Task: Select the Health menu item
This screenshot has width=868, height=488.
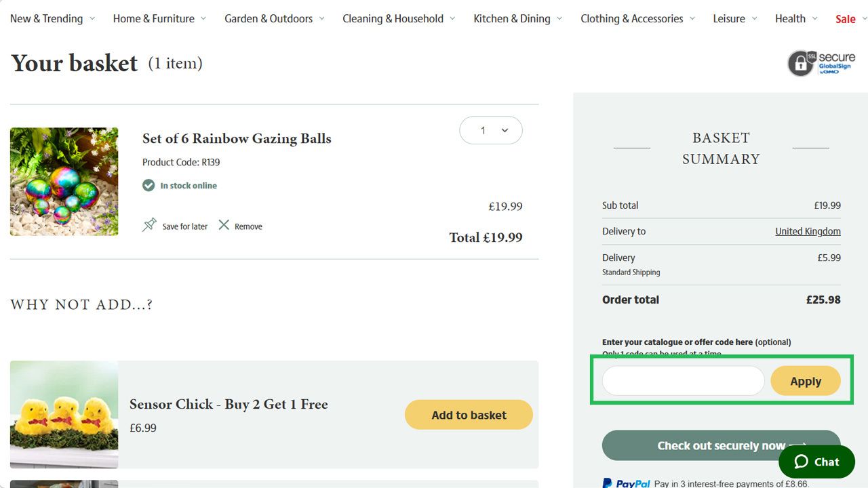Action: pos(791,19)
